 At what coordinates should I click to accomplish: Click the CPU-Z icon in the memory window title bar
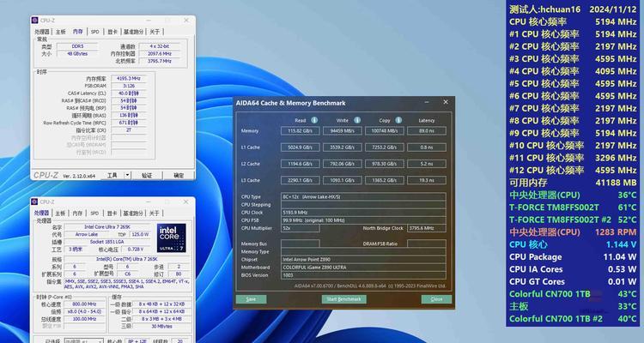[34, 20]
